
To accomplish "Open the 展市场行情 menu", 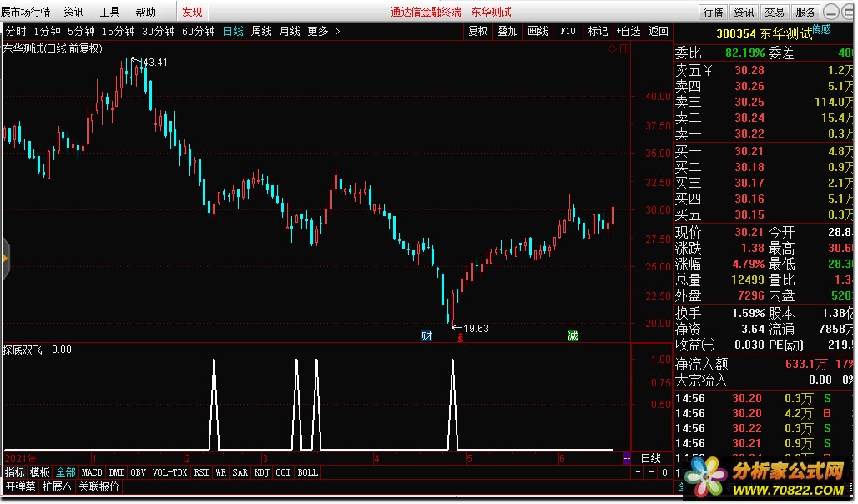I will pyautogui.click(x=25, y=12).
